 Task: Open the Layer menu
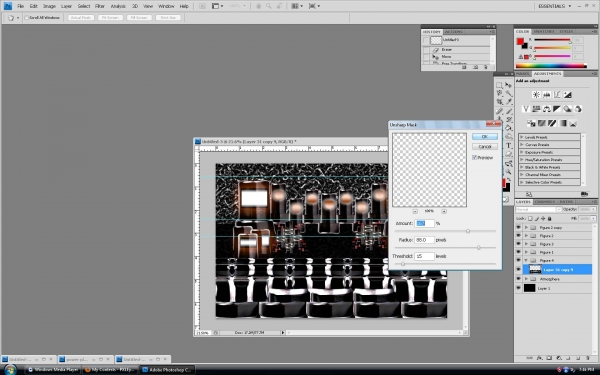click(x=66, y=6)
